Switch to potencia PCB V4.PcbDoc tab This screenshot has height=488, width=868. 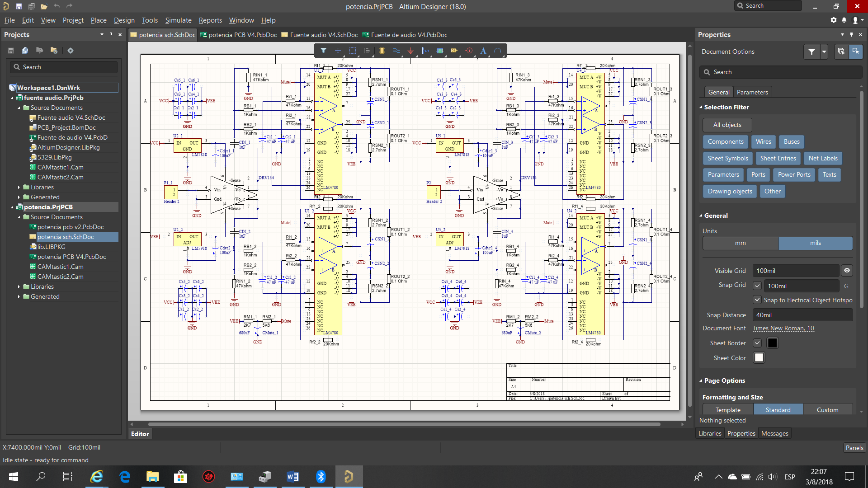click(239, 35)
